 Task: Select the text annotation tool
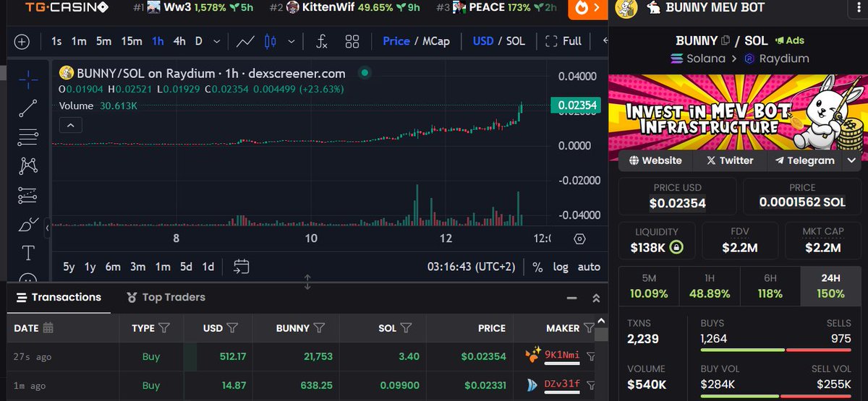coord(27,253)
